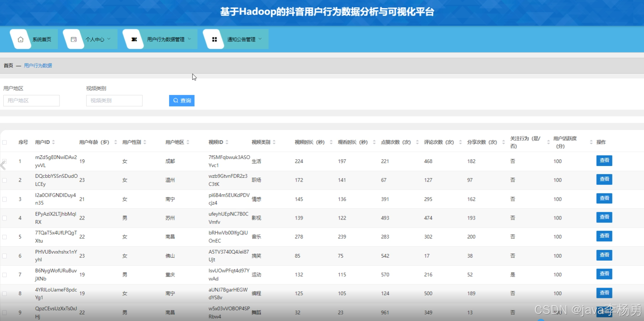
Task: Click user ID PHVUBvvxhshx1nYyhI
Action: click(x=56, y=256)
